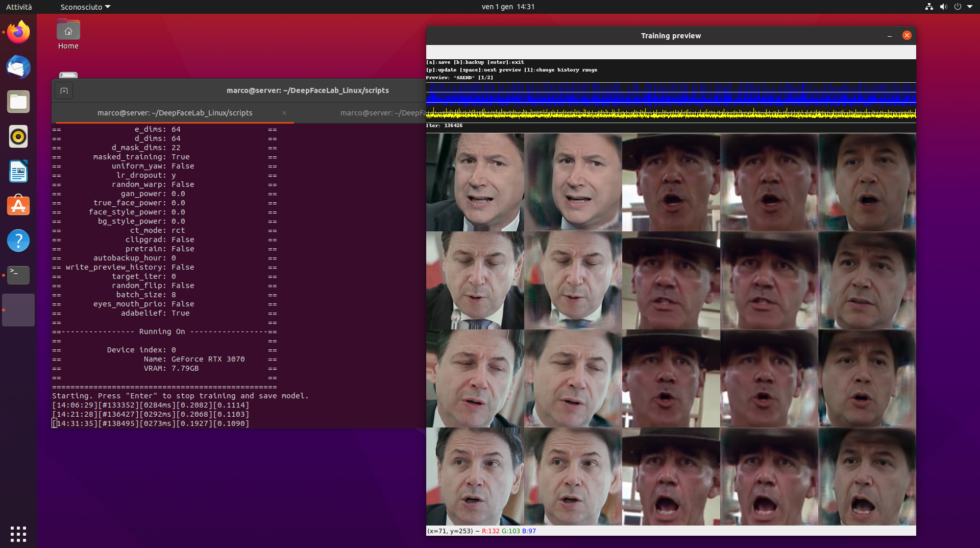Open the Thunderbird mail client
980x548 pixels.
pyautogui.click(x=18, y=67)
